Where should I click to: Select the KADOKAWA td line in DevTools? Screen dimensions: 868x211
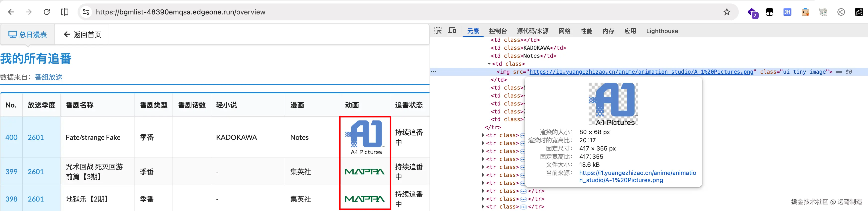[528, 48]
